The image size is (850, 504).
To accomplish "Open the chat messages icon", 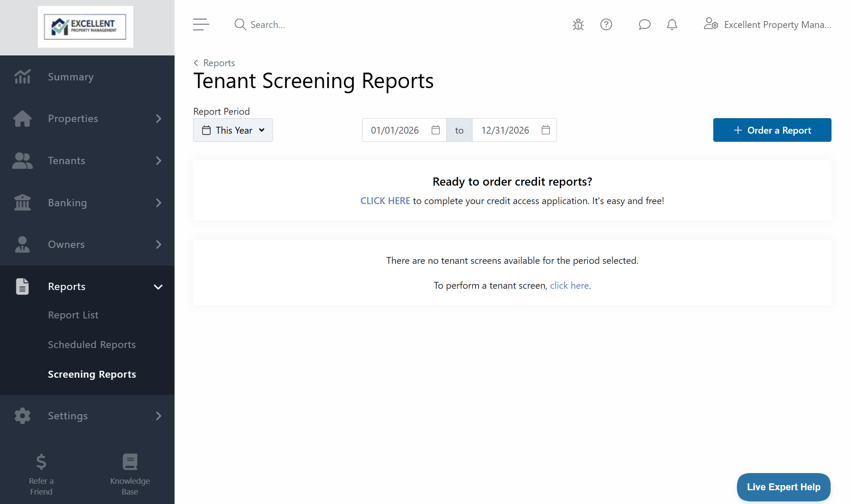I will point(644,24).
